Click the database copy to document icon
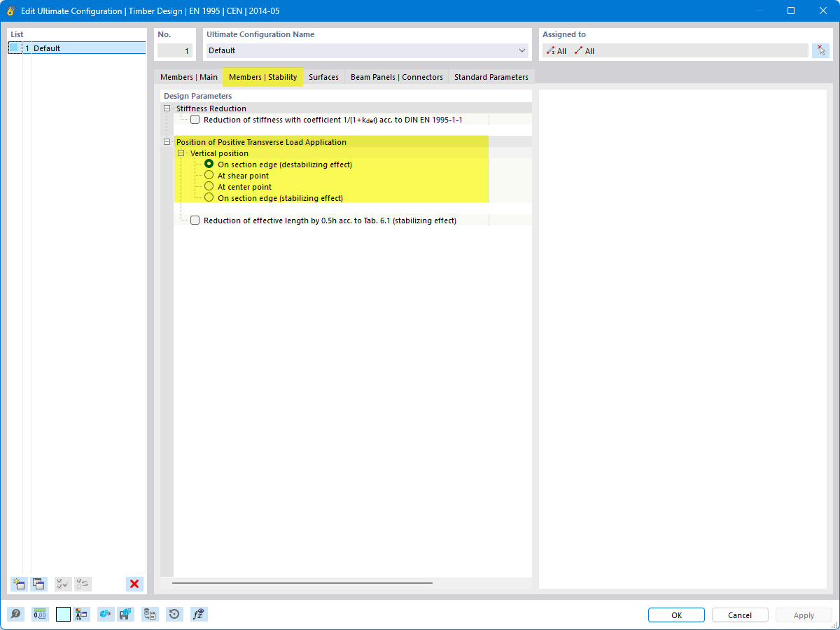Image resolution: width=840 pixels, height=630 pixels. click(150, 615)
